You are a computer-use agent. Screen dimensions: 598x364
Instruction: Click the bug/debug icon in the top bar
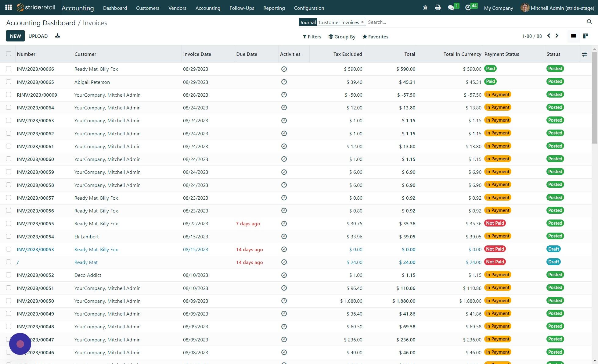click(425, 8)
